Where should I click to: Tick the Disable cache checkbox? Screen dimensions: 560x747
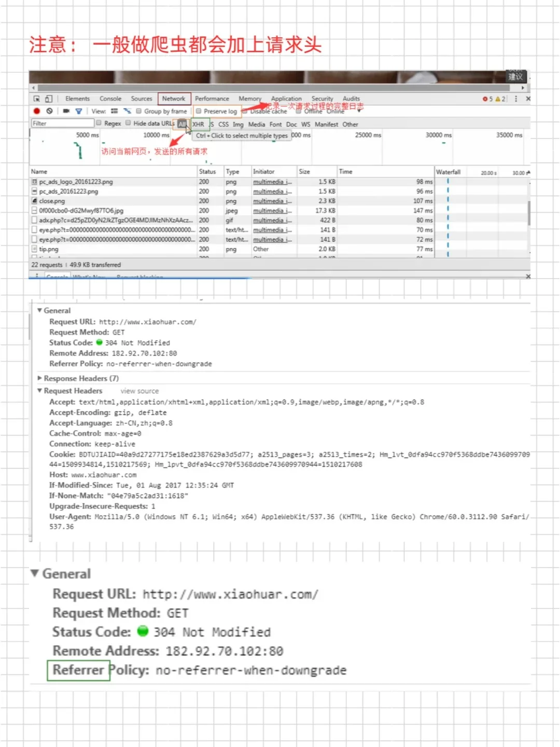click(x=245, y=111)
